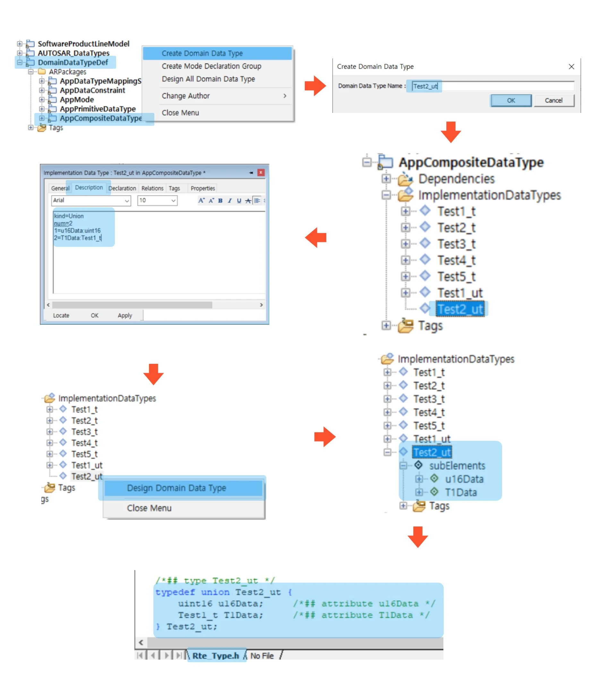Viewport: 616px width, 693px height.
Task: Click the ARPackages folder icon
Action: pos(42,72)
